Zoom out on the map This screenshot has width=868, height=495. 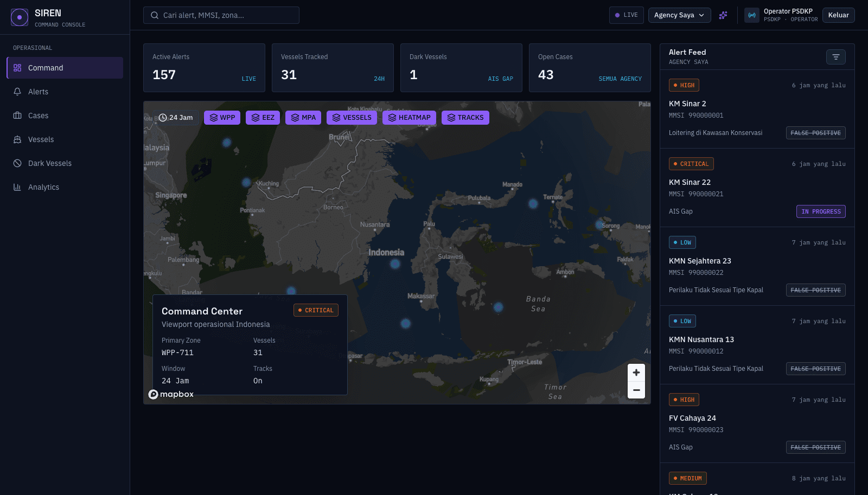coord(636,390)
